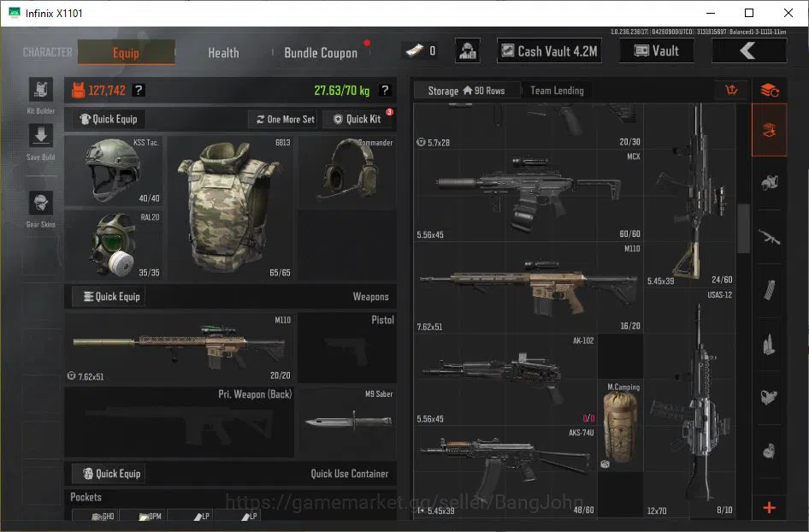Select the MCX rifle in storage

(x=529, y=196)
